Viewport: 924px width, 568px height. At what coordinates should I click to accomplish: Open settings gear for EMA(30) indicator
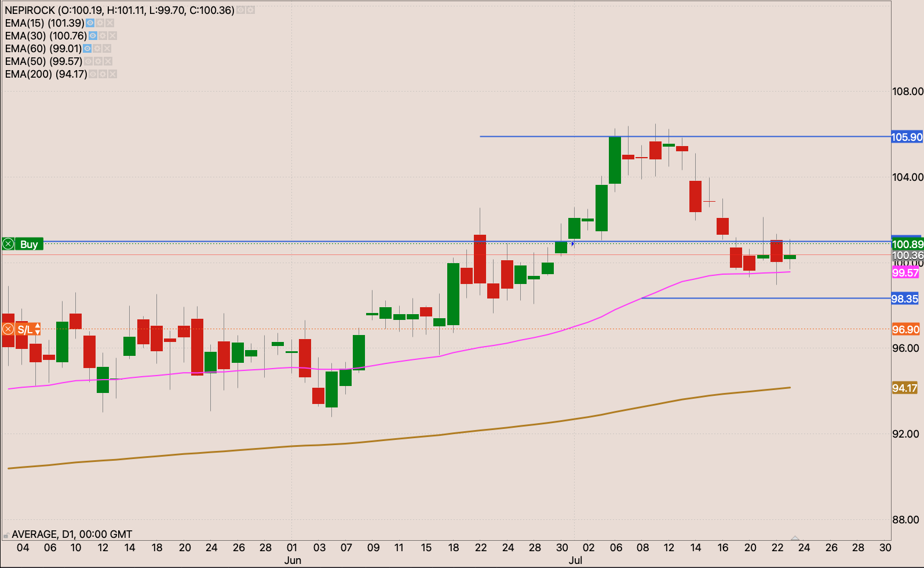click(x=103, y=36)
